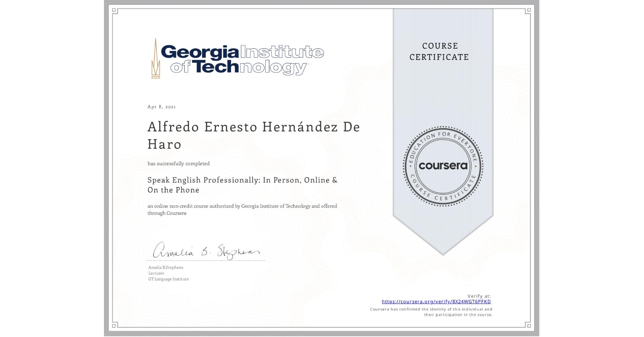Toggle selection of the recipient name text

point(253,135)
